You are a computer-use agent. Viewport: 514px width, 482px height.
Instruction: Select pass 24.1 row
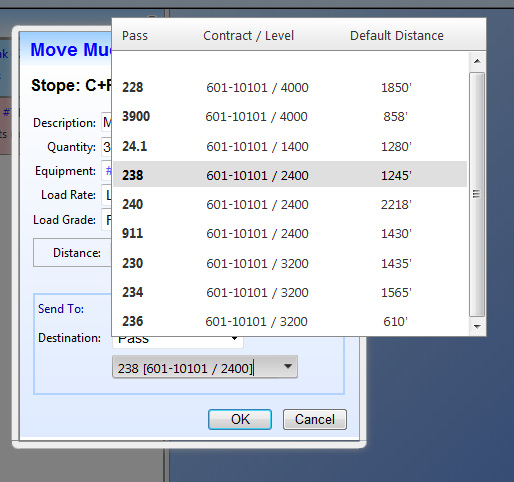(x=290, y=146)
